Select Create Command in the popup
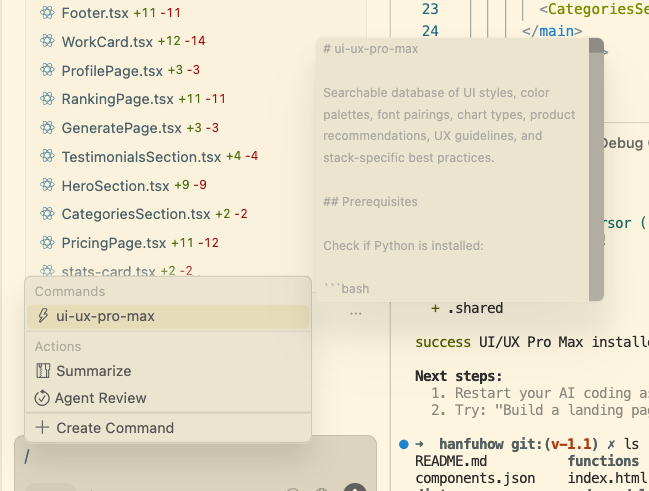Image resolution: width=649 pixels, height=491 pixels. click(x=168, y=428)
